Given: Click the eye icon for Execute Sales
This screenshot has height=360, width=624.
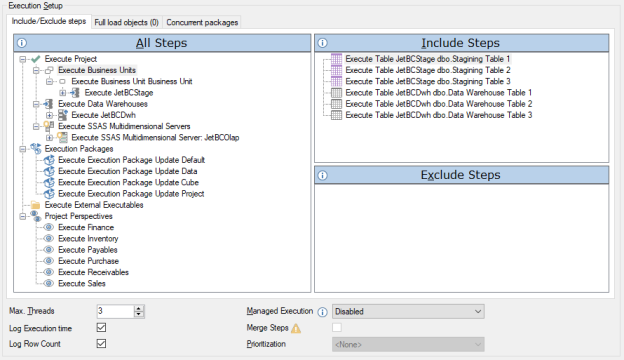Looking at the screenshot, I should [49, 283].
